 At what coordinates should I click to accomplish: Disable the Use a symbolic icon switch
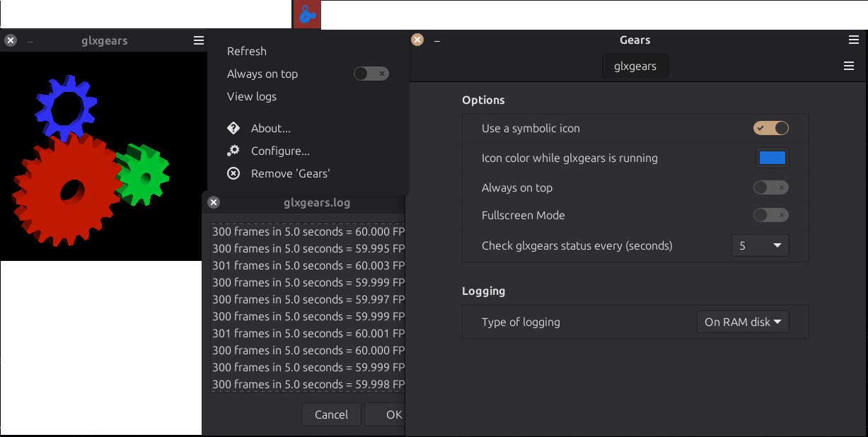771,128
